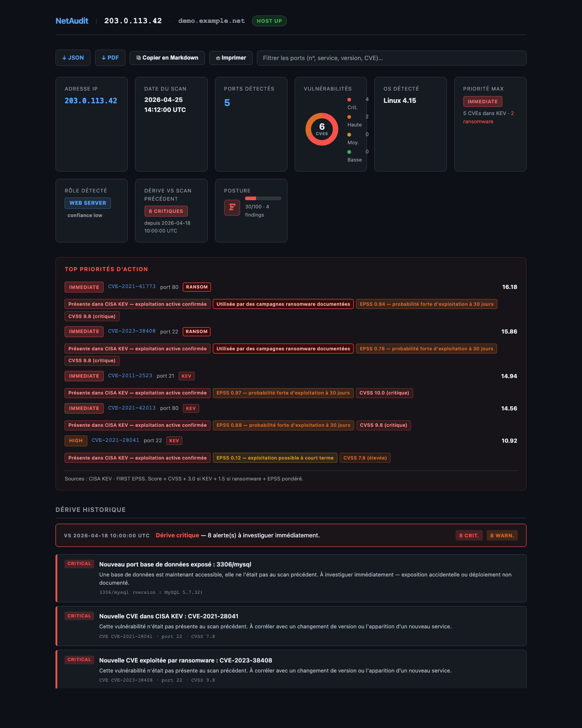Click the yellow Moy. legend dot

pyautogui.click(x=349, y=135)
